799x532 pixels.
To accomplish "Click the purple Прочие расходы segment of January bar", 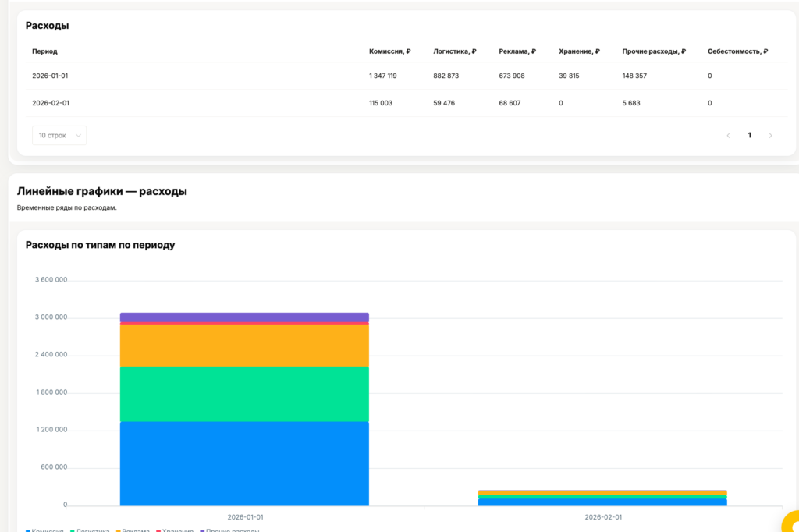I will (244, 317).
